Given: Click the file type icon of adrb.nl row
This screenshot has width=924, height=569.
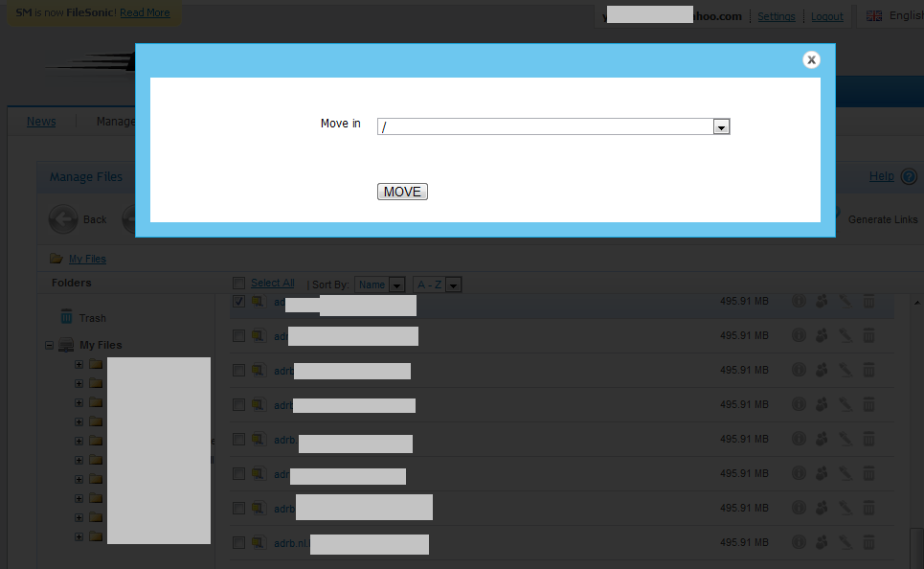Looking at the screenshot, I should (x=259, y=542).
